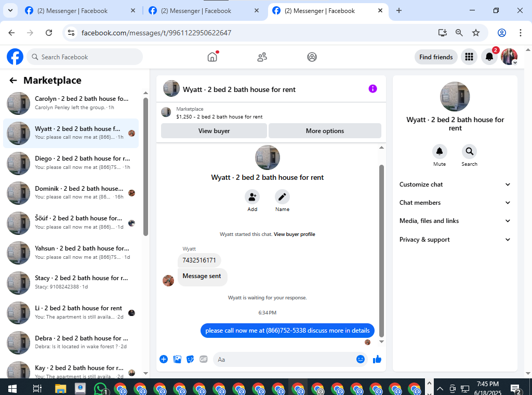Open the Chrome three-dot menu
The image size is (532, 395).
(x=520, y=33)
